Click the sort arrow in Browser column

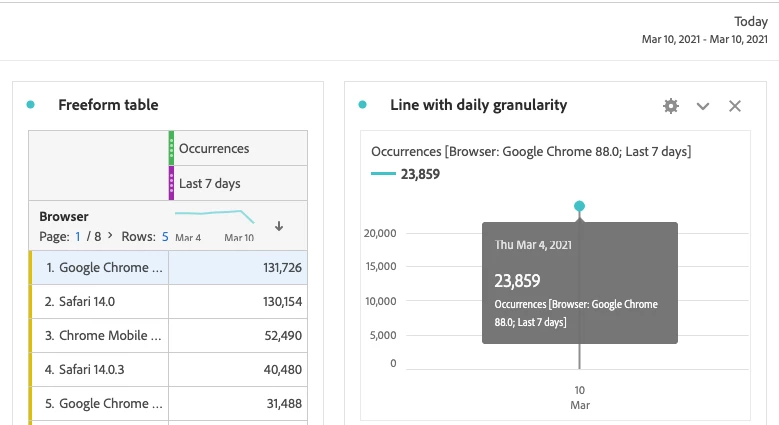pyautogui.click(x=279, y=226)
